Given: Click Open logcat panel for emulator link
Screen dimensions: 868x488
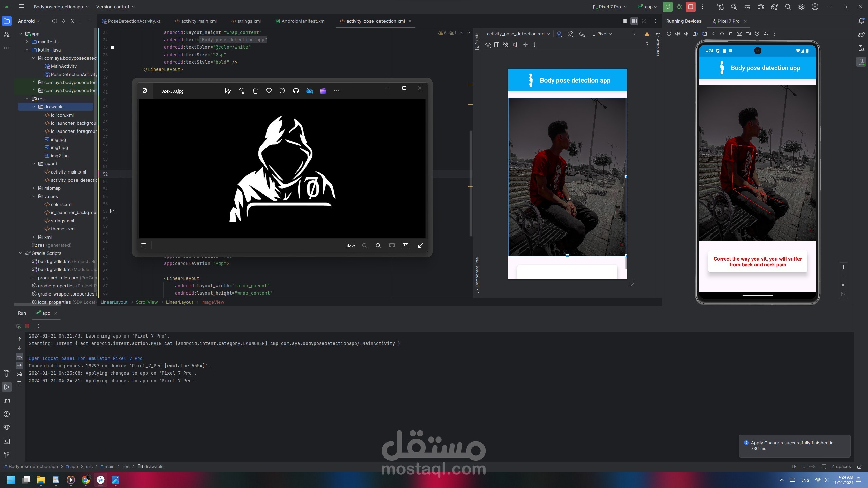Looking at the screenshot, I should (x=85, y=358).
